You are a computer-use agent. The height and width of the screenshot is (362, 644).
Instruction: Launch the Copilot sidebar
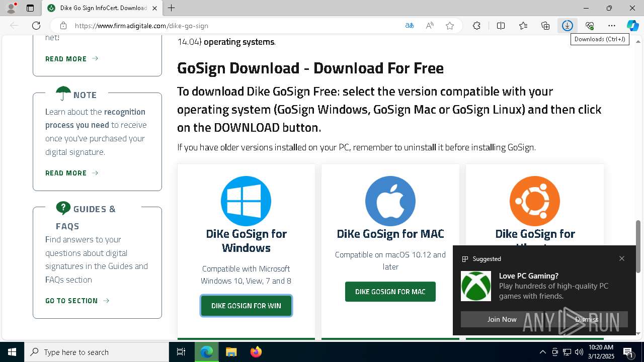[x=632, y=26]
